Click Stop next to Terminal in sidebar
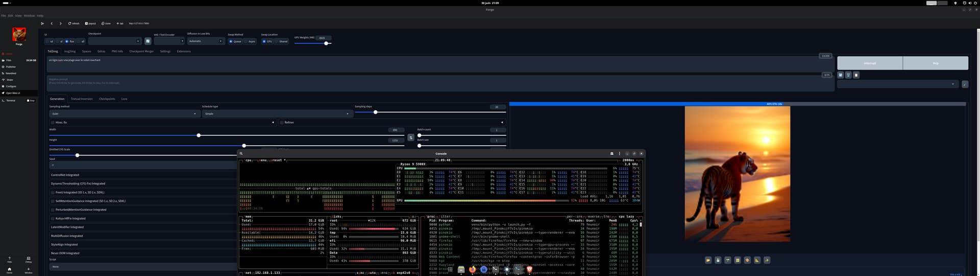980x276 pixels. (31, 101)
